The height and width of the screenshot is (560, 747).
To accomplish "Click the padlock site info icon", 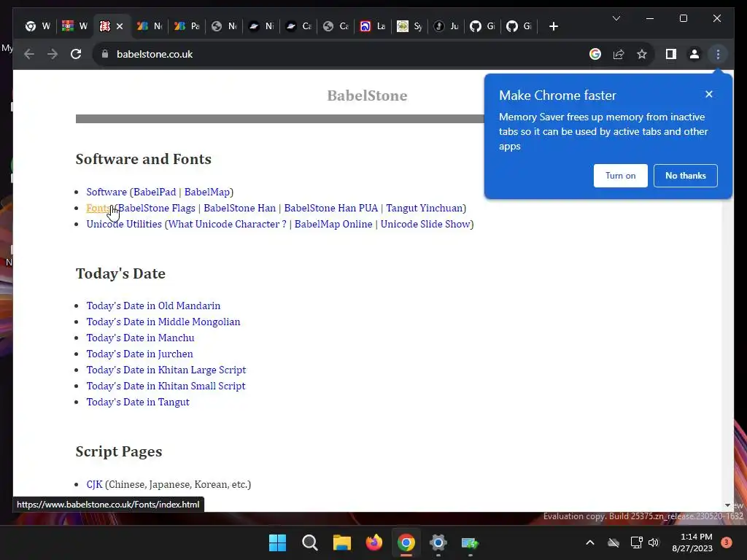I will 105,54.
